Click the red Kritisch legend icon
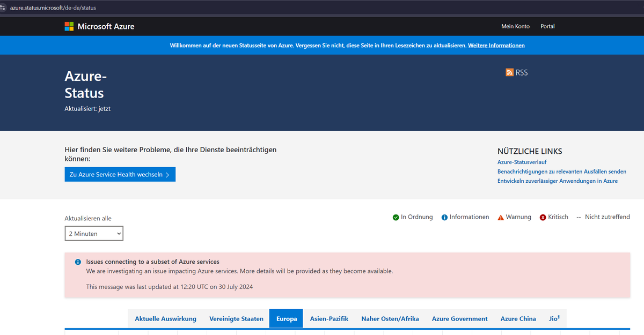 pyautogui.click(x=543, y=217)
